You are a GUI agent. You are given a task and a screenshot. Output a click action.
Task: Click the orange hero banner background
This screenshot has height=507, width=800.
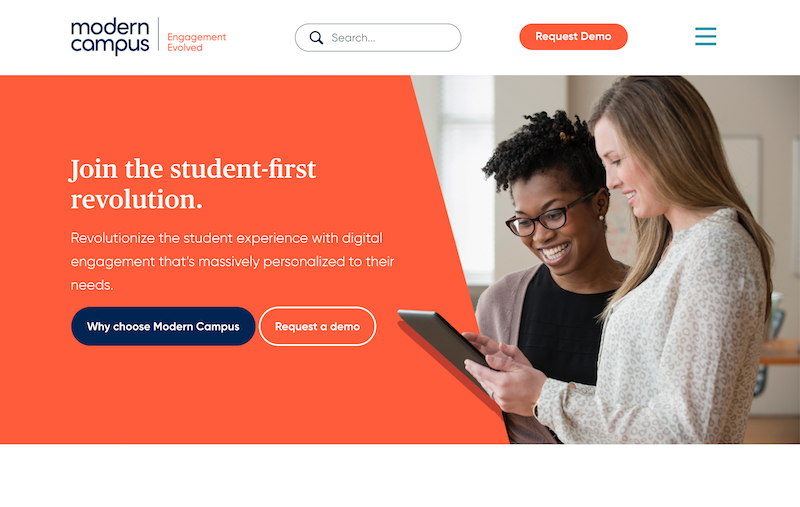coord(204,398)
